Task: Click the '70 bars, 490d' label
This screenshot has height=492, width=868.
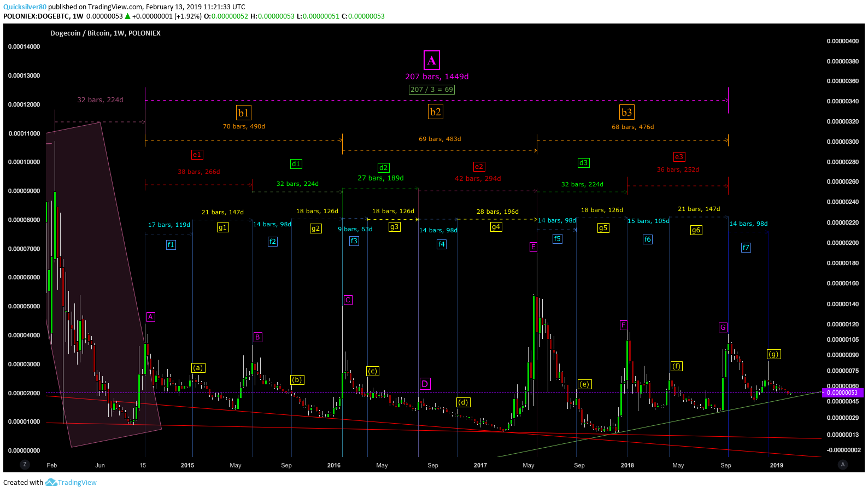Action: (244, 127)
